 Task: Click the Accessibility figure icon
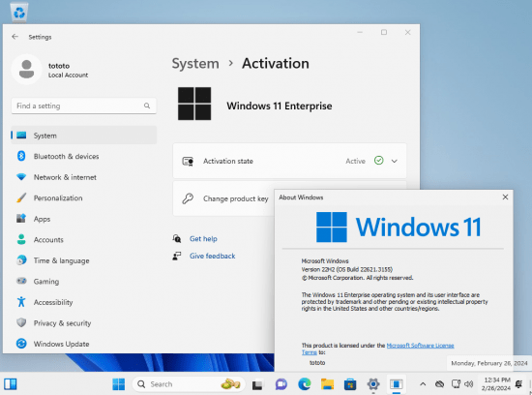pyautogui.click(x=21, y=302)
